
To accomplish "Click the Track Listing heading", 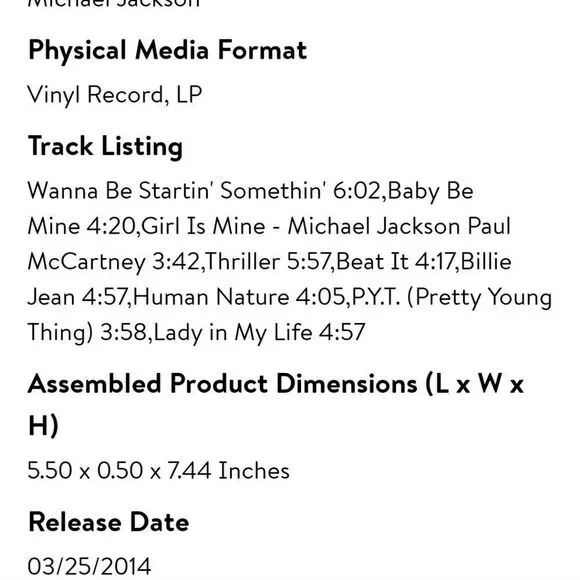I will [x=105, y=147].
